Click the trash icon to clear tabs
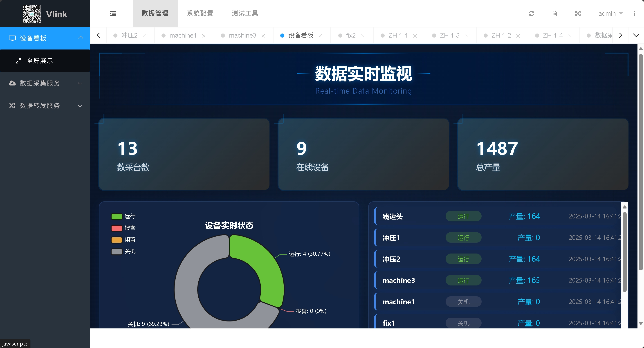The image size is (644, 348). (x=554, y=13)
